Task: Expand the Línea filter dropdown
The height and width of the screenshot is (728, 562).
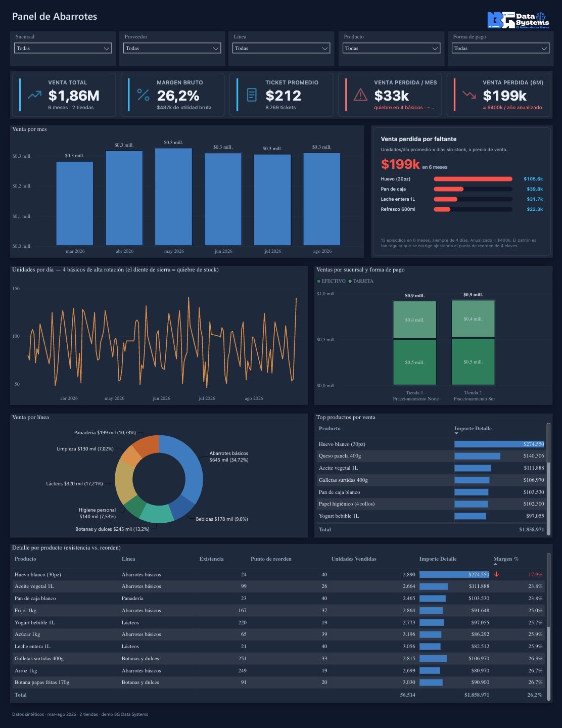Action: [x=281, y=48]
